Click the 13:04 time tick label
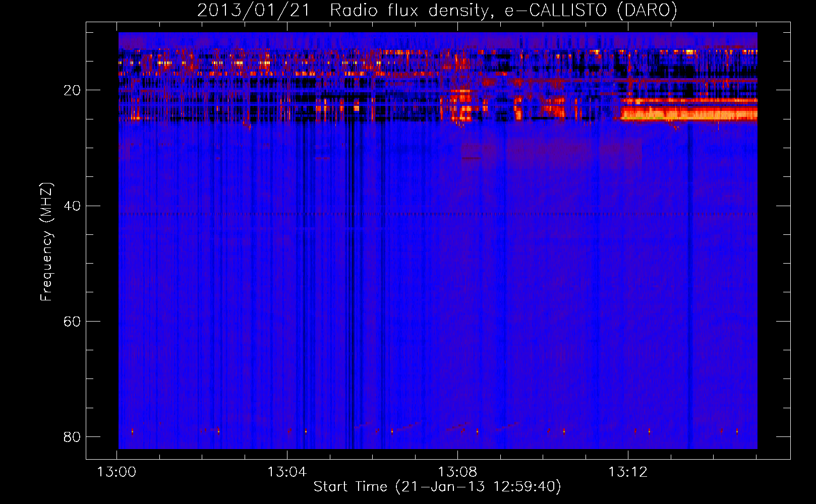This screenshot has height=504, width=816. click(287, 472)
